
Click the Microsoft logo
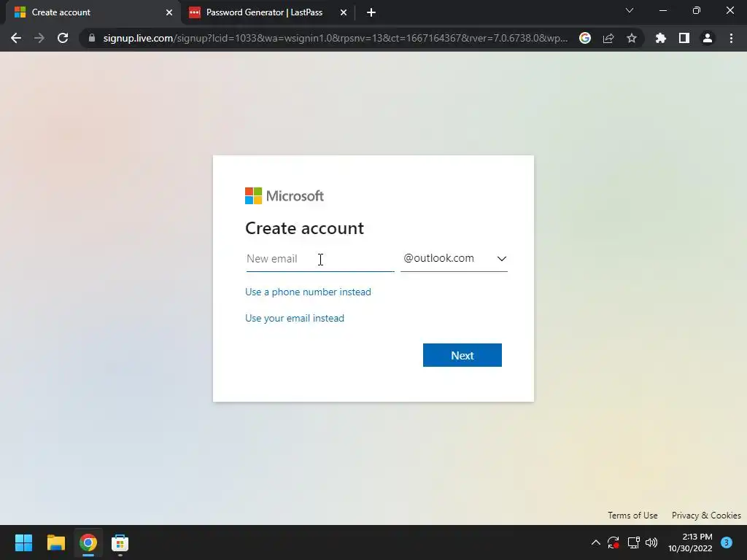pos(285,195)
